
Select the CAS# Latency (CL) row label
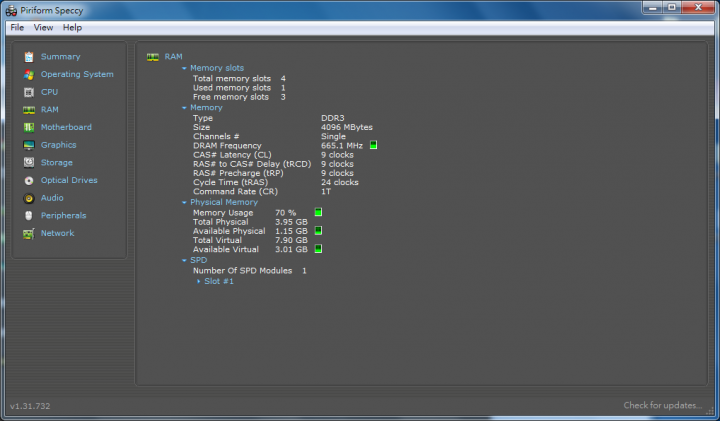232,155
